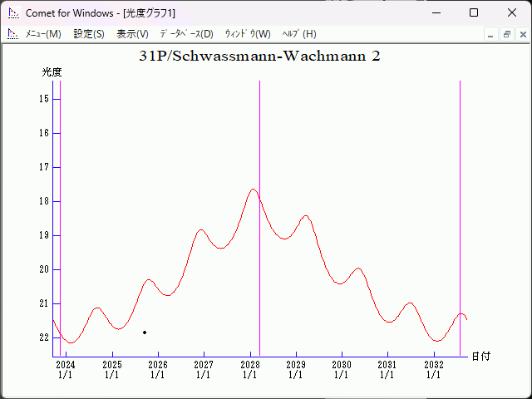
Task: Open the graph document icon beside メニュー
Action: point(12,34)
